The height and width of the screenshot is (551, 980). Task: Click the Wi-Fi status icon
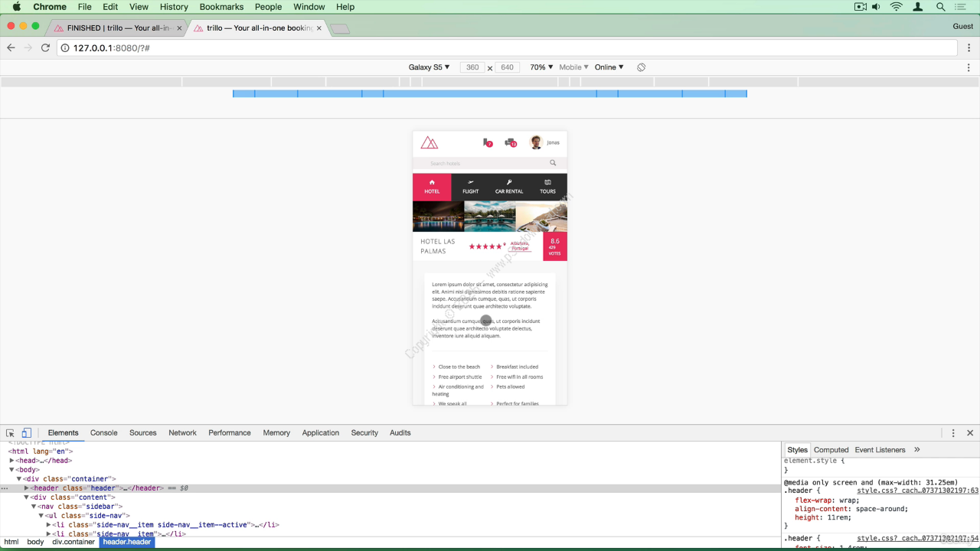click(897, 7)
